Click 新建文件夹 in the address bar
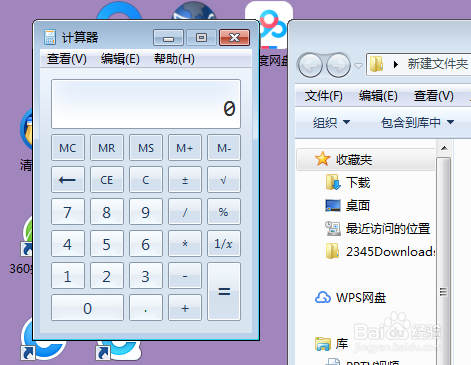The image size is (471, 365). coord(437,64)
